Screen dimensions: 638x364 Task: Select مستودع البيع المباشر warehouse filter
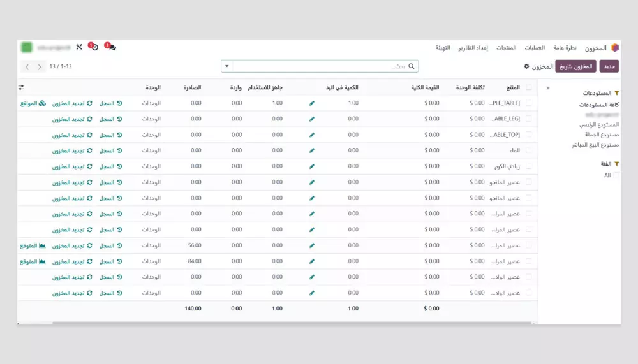point(595,145)
